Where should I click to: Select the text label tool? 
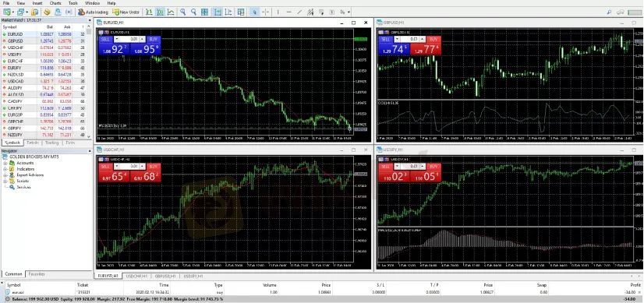pyautogui.click(x=332, y=12)
